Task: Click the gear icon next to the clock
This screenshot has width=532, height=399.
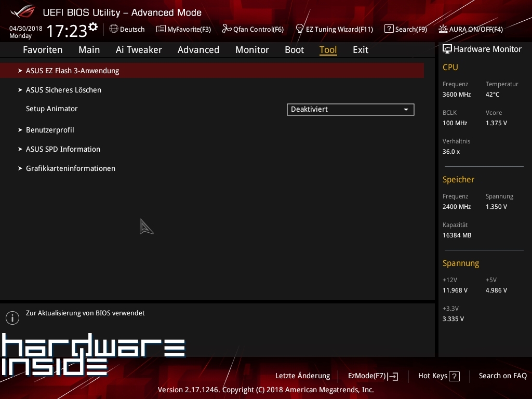Action: pyautogui.click(x=92, y=27)
